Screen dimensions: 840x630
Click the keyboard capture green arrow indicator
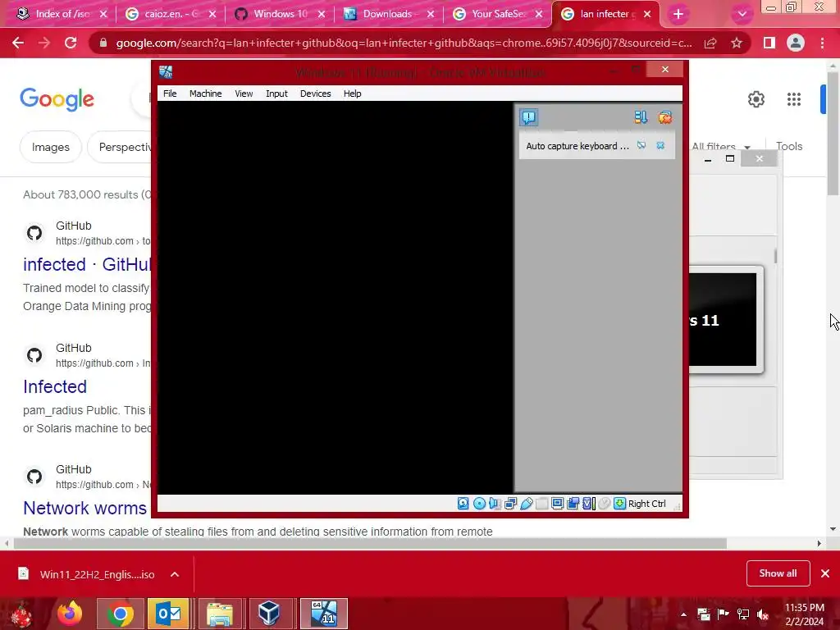(x=619, y=504)
